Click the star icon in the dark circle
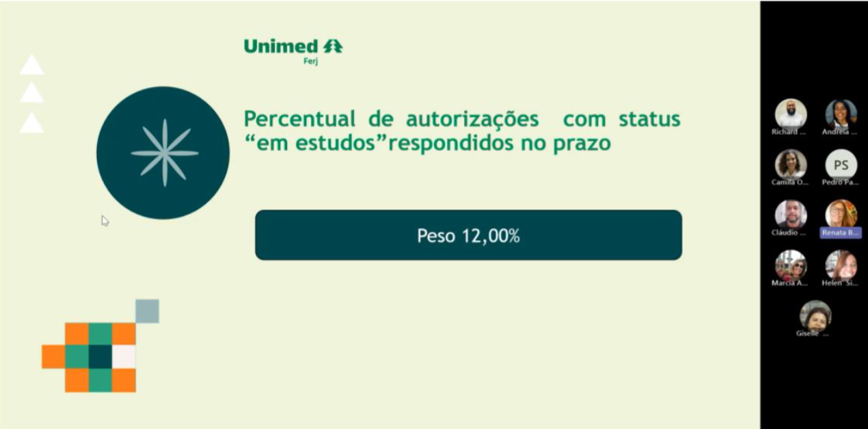Viewport: 868px width, 429px height. pos(164,153)
